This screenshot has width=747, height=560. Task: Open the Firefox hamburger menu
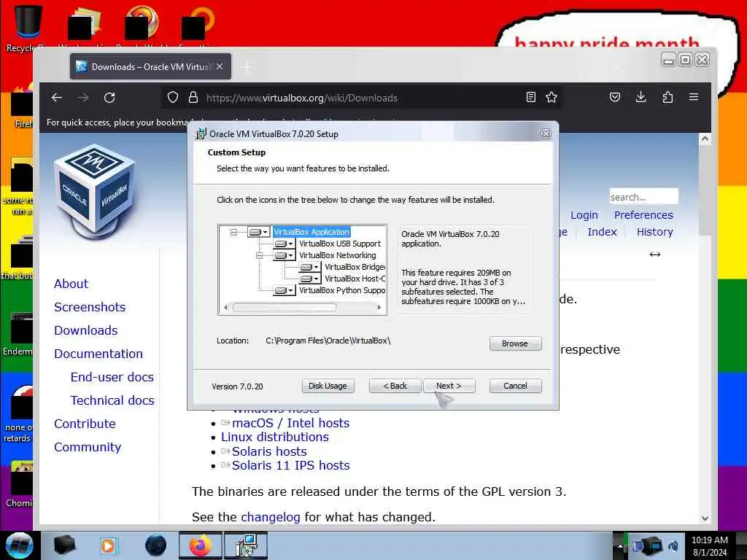(694, 97)
